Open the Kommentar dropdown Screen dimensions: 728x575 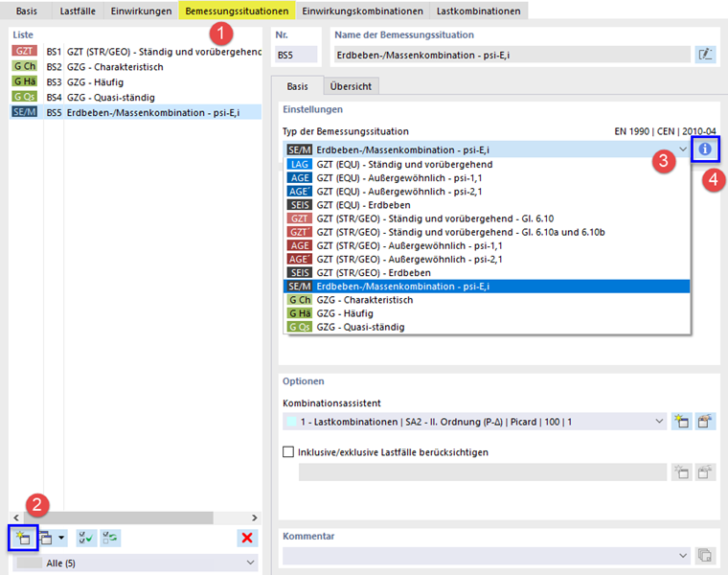pyautogui.click(x=683, y=556)
